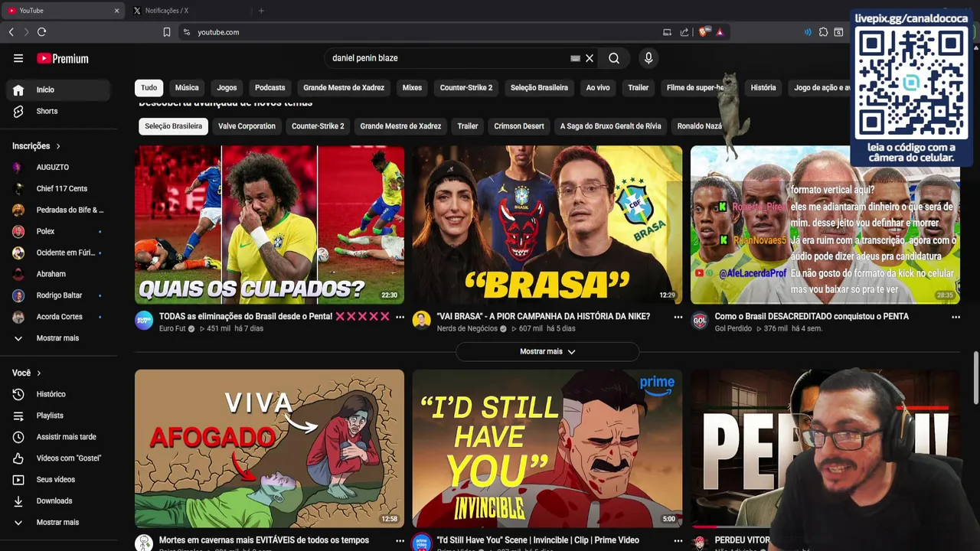Image resolution: width=980 pixels, height=551 pixels.
Task: Play the "I'D STILL HAVE YOU" Invincible thumbnail
Action: [x=547, y=448]
